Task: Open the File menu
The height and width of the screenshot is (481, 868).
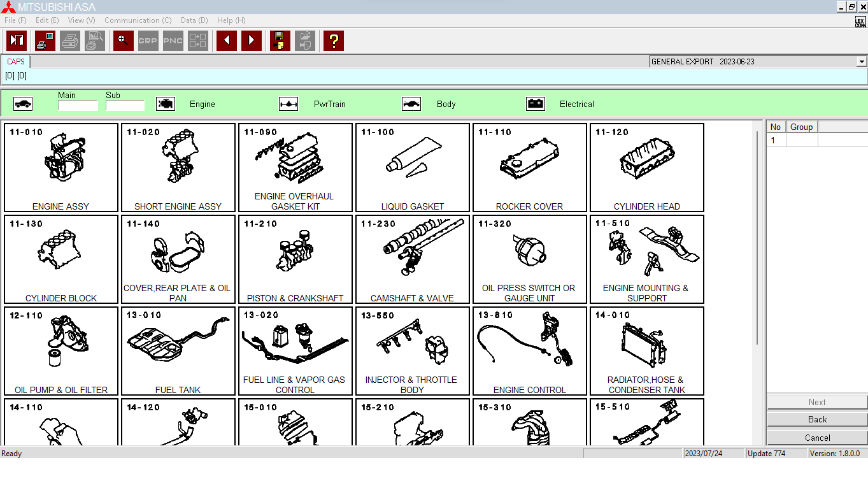Action: point(15,20)
